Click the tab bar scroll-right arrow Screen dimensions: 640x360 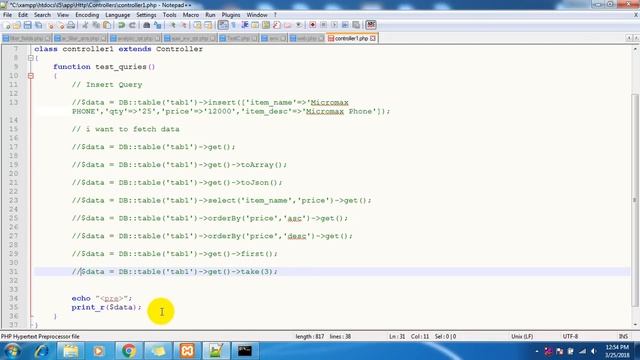point(636,38)
